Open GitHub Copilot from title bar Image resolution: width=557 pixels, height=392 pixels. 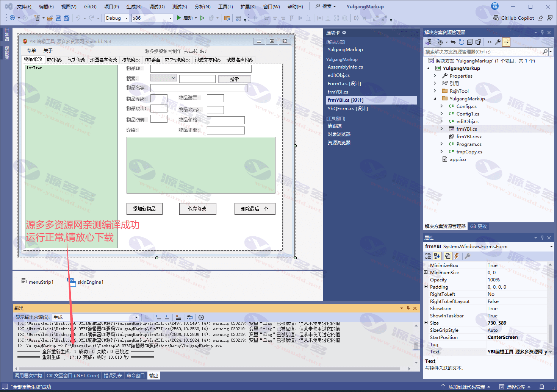pos(513,18)
